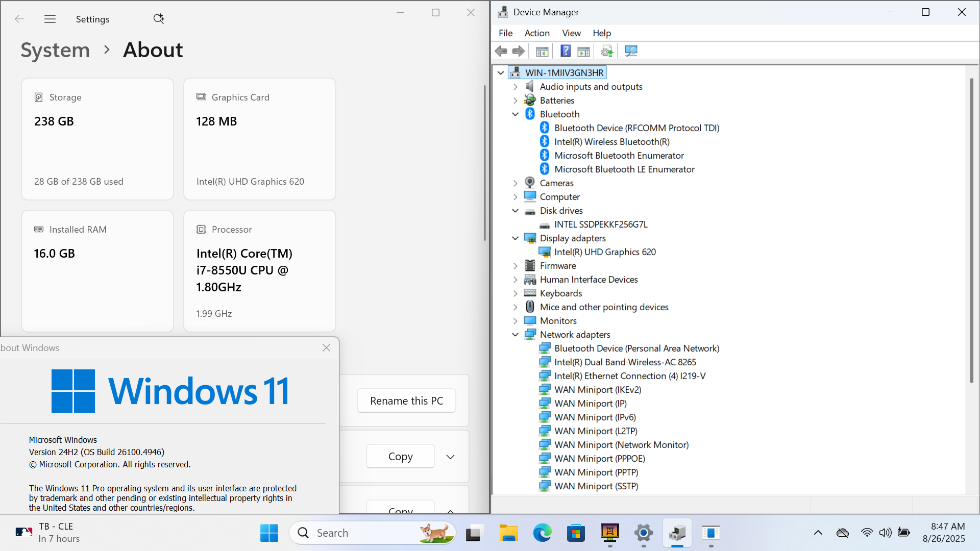Open Task View from the taskbar
The image size is (980, 551).
click(474, 533)
